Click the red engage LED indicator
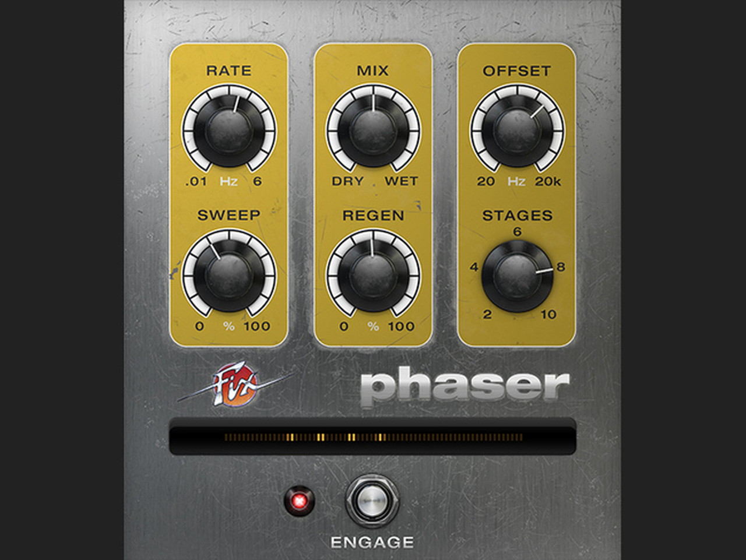Screen dimensions: 746x560 (300, 501)
